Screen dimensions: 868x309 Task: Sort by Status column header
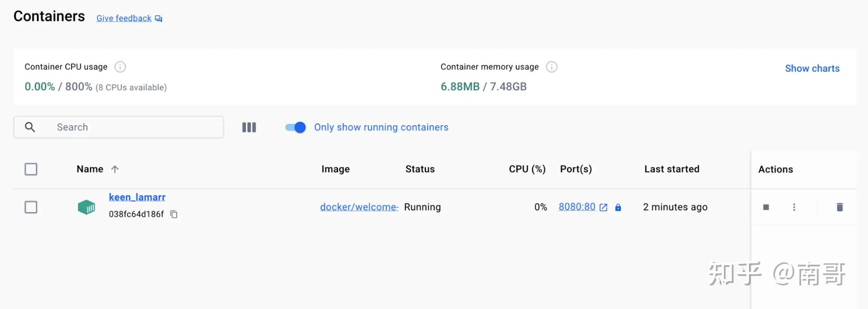(420, 169)
